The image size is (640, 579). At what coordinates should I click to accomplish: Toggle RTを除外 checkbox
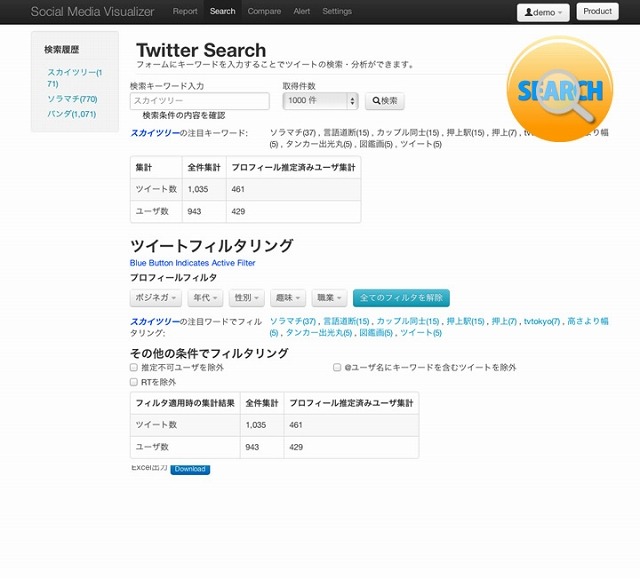pyautogui.click(x=134, y=382)
